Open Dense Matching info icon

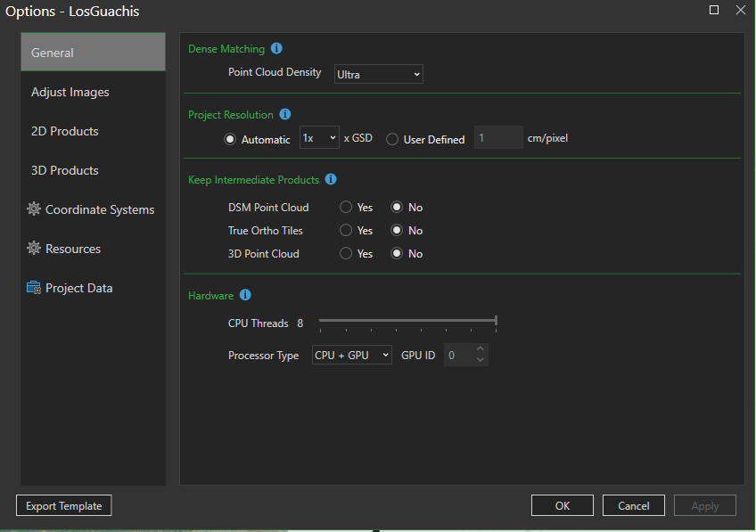point(276,48)
